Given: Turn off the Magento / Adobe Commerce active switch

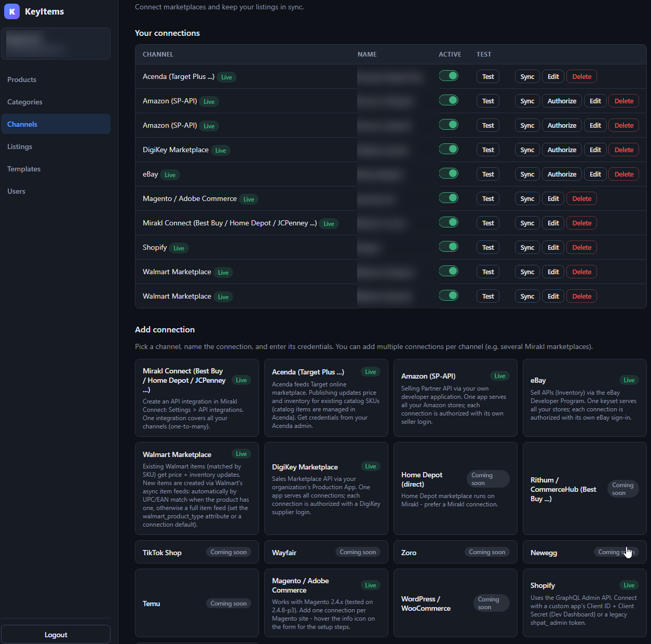Looking at the screenshot, I should pos(449,198).
